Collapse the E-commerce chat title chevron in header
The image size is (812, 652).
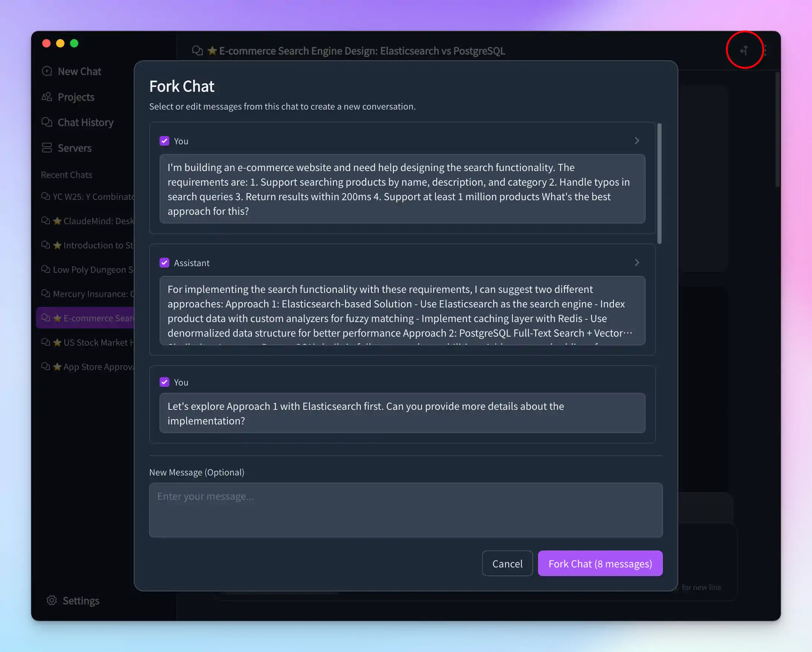pyautogui.click(x=198, y=51)
